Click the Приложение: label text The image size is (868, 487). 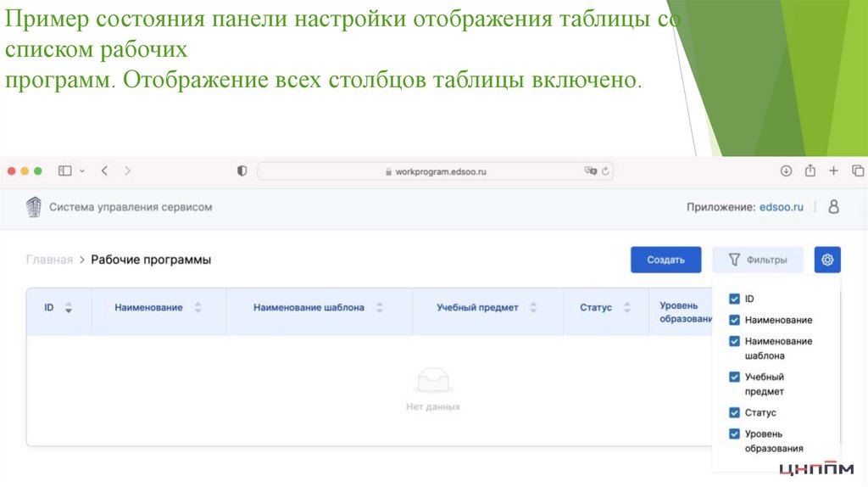tap(721, 207)
